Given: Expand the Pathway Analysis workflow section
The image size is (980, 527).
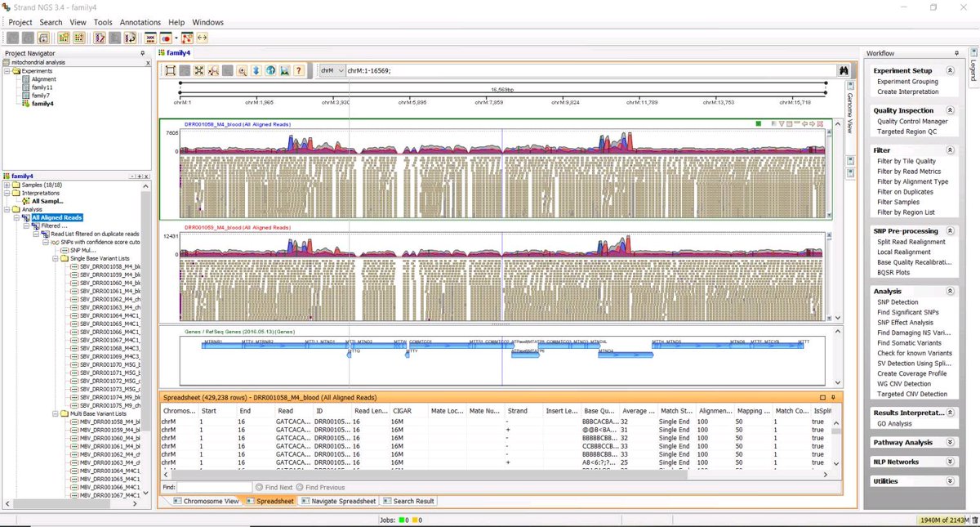Looking at the screenshot, I should [951, 442].
